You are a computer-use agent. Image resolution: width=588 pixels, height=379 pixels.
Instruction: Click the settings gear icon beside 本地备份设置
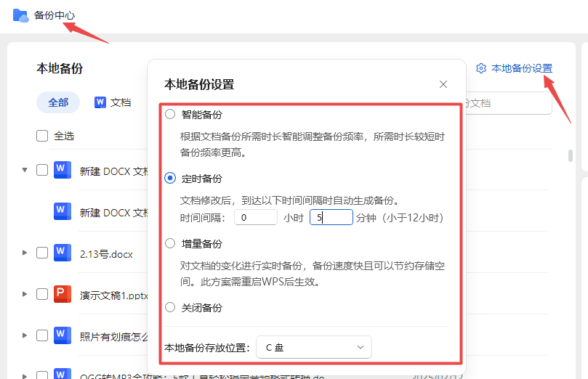tap(481, 68)
